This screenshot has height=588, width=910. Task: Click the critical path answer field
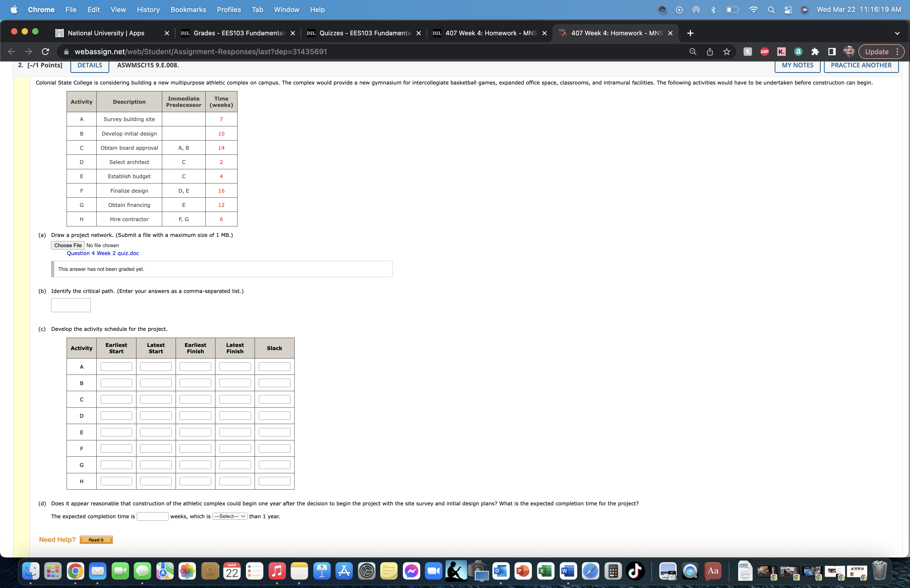pyautogui.click(x=70, y=305)
